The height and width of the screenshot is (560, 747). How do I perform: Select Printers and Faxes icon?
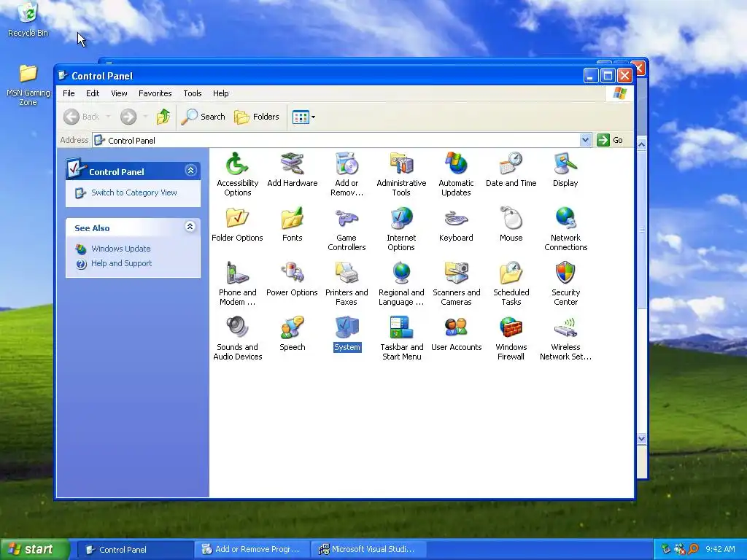347,284
